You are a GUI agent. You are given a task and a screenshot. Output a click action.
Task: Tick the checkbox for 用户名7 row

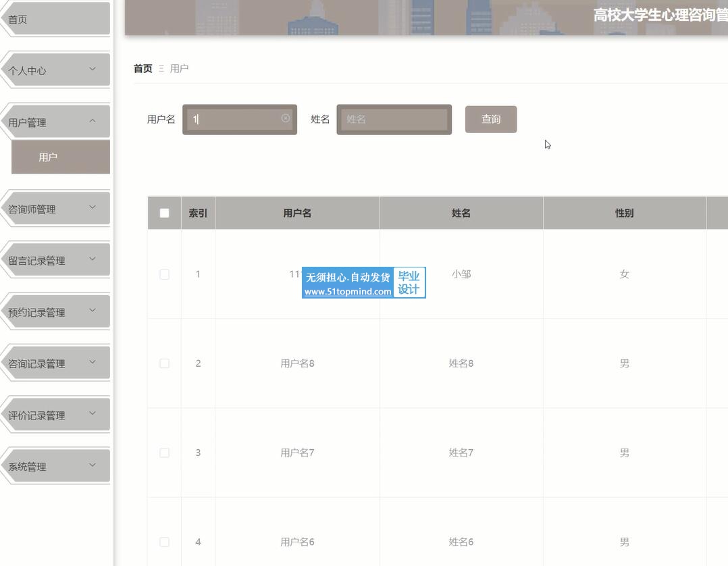tap(164, 453)
